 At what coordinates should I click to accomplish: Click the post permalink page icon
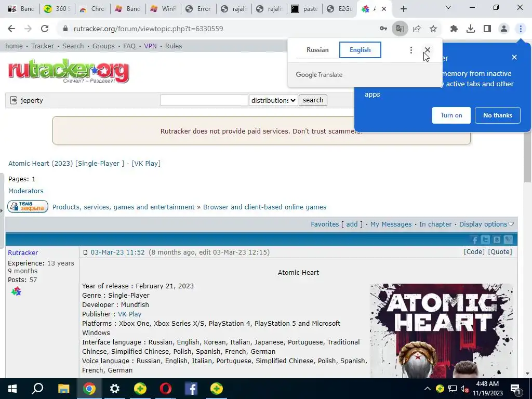[x=86, y=252]
